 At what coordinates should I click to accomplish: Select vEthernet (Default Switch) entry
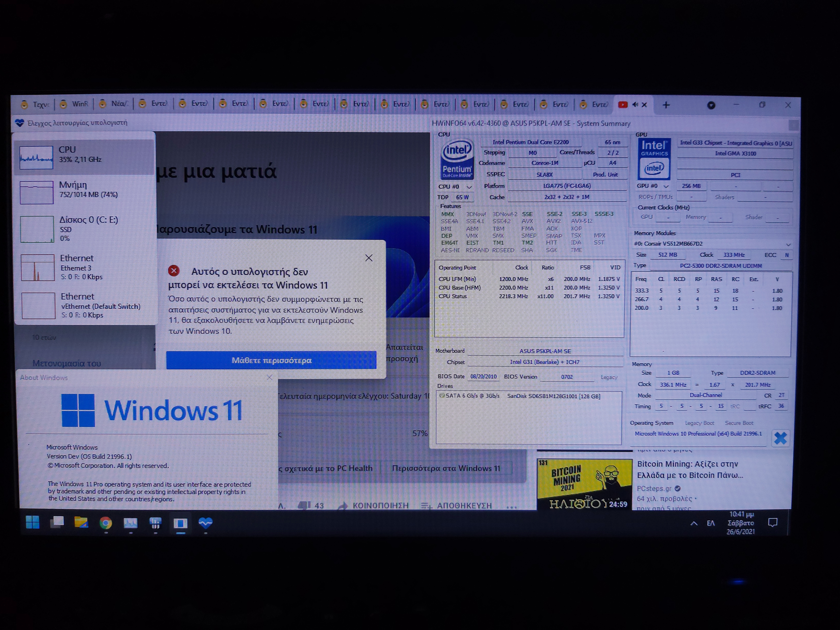86,305
